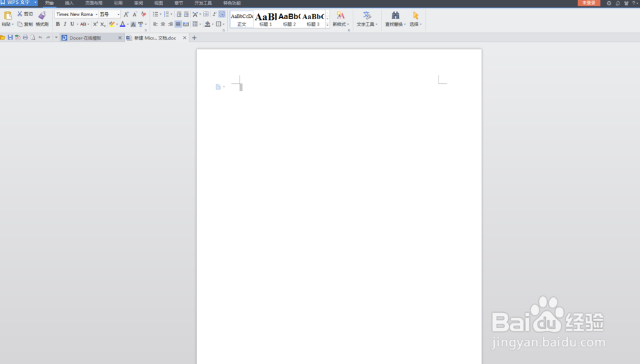Increase paragraph indent

(186, 14)
